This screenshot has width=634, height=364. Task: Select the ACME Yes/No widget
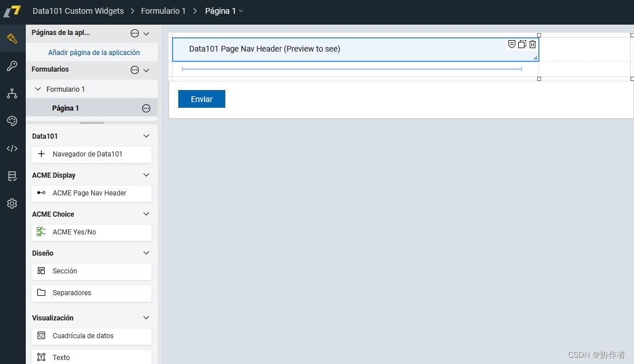[x=92, y=232]
